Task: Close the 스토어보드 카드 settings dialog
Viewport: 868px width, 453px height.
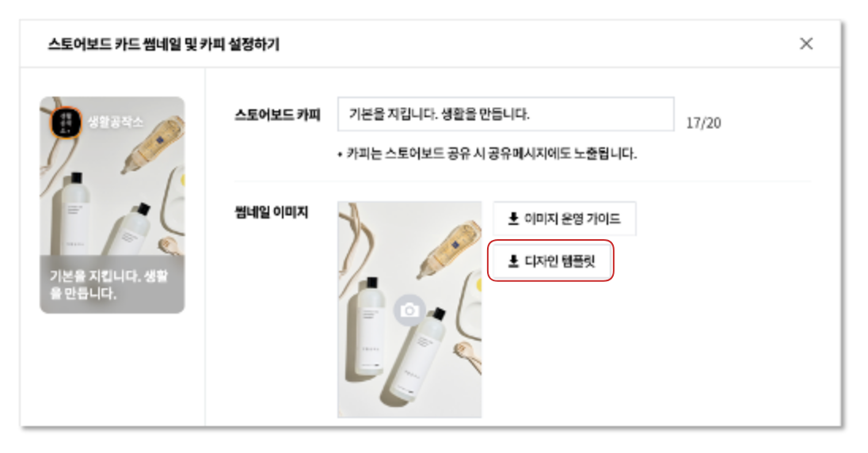Action: tap(806, 44)
